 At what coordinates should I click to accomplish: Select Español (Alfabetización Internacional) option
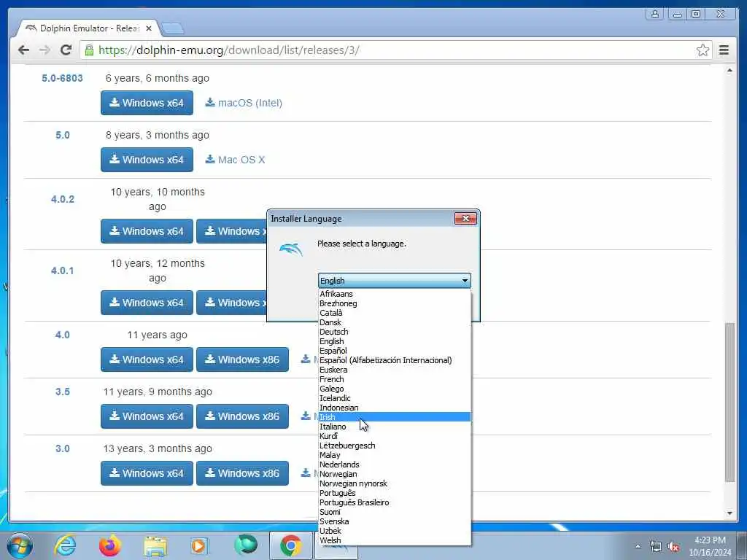(x=394, y=360)
